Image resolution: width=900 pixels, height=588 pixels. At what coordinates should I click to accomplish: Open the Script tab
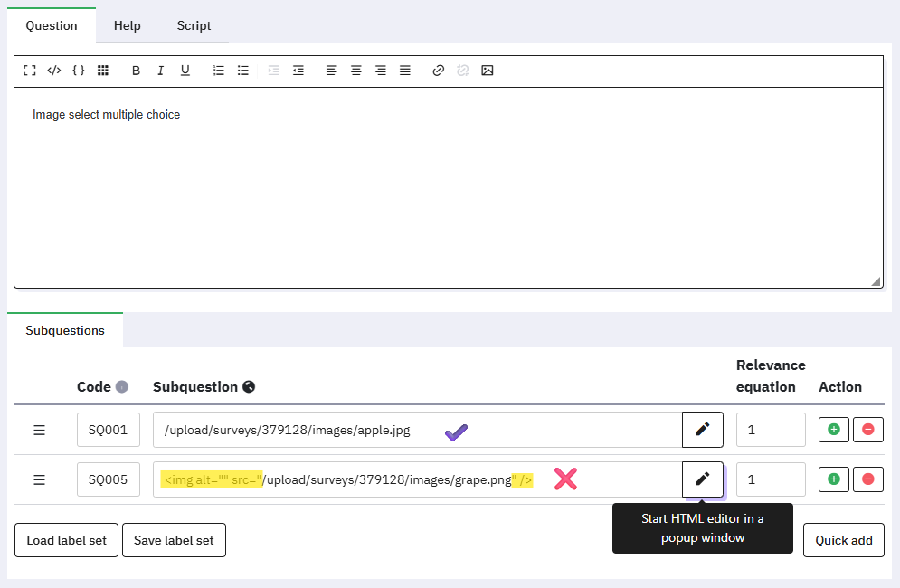point(194,25)
